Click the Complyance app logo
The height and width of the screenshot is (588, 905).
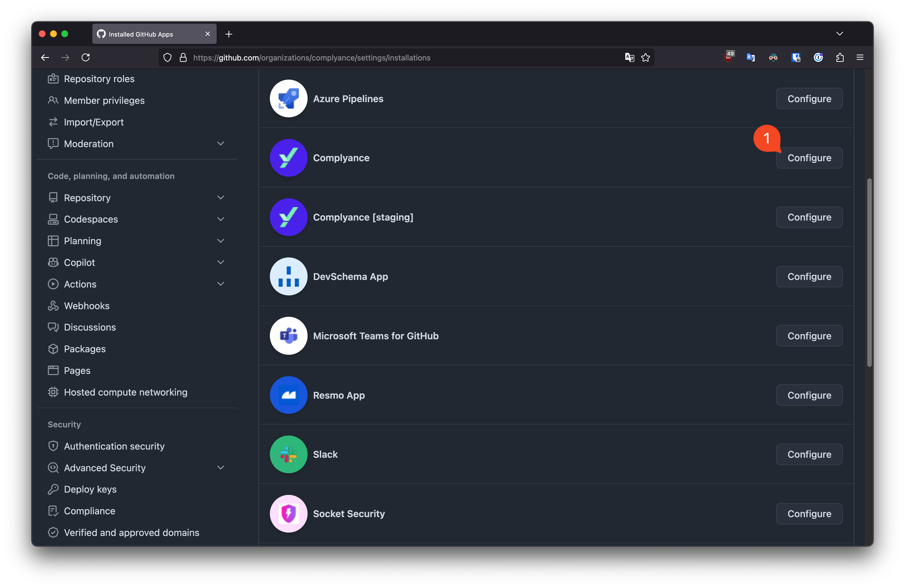pos(288,158)
